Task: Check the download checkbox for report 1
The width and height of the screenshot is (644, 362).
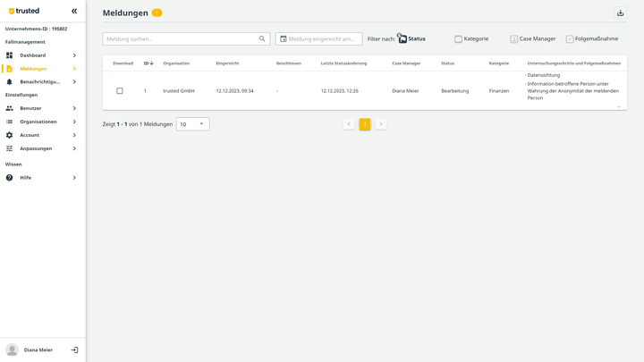Action: pyautogui.click(x=120, y=90)
